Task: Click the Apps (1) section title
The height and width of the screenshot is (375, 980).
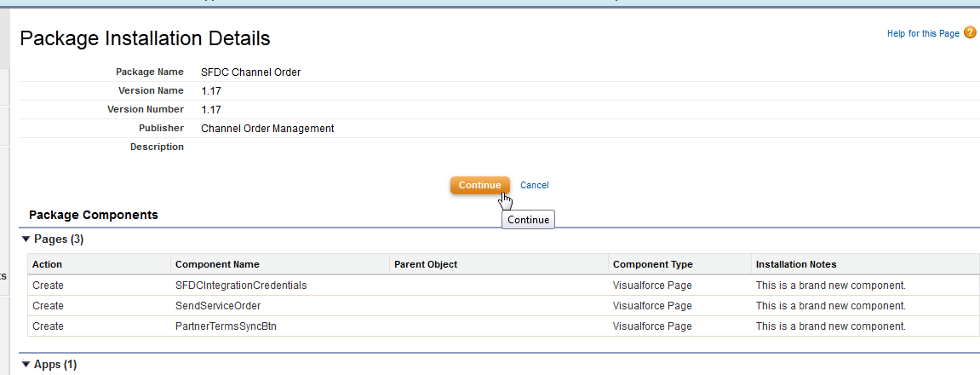Action: click(x=55, y=365)
